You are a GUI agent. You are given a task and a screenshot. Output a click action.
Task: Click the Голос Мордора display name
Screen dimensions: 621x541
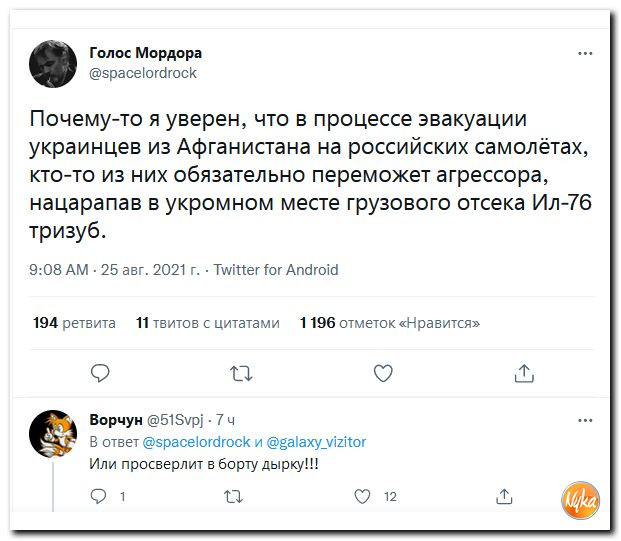click(146, 53)
